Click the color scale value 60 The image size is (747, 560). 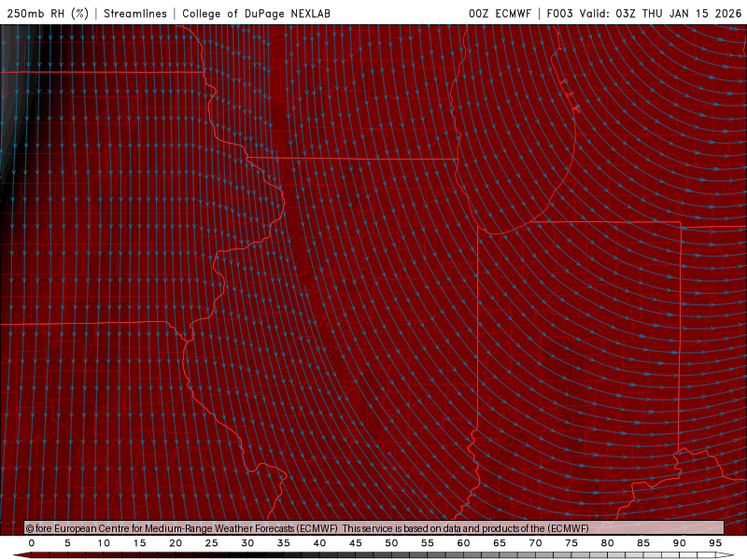[463, 543]
